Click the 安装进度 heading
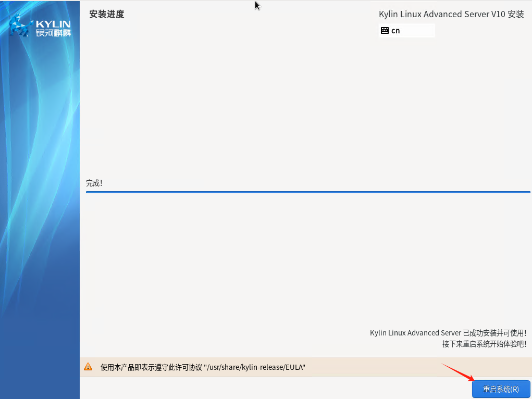Image resolution: width=532 pixels, height=399 pixels. 107,14
